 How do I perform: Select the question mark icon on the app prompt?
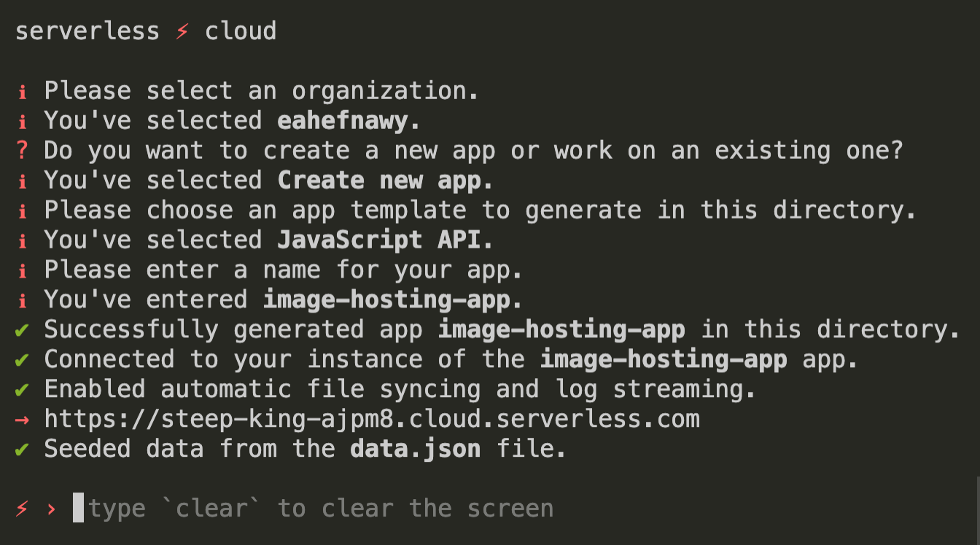click(22, 150)
